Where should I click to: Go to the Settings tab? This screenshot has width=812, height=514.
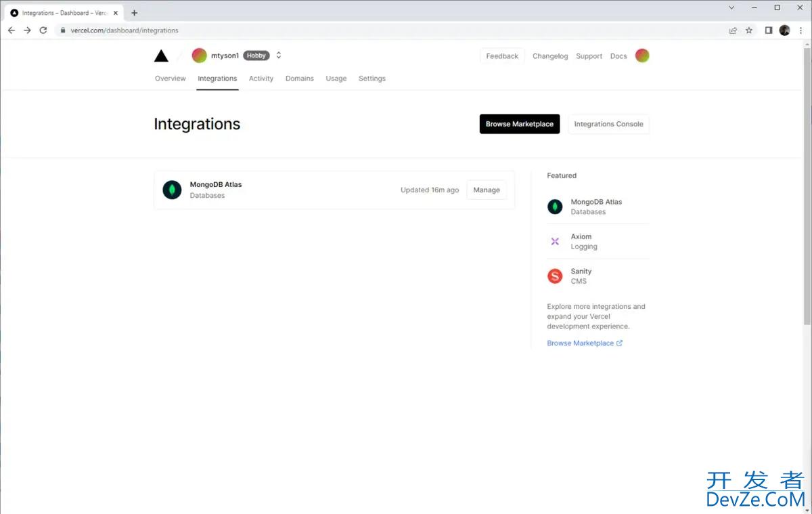tap(372, 79)
